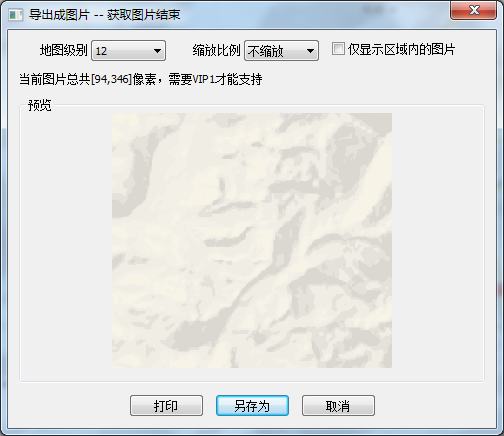Enable 仅显示区域内的图片 checkbox
Screen dimensions: 504x436
tap(338, 49)
